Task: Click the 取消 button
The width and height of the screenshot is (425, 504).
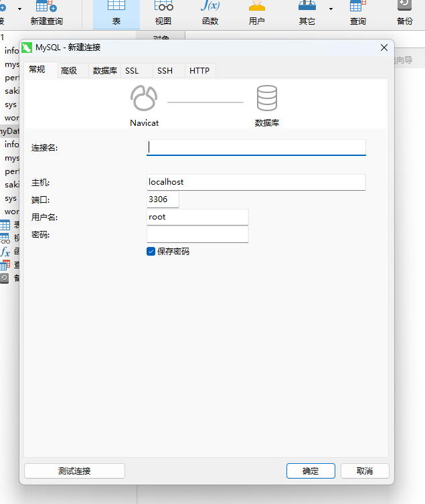Action: 365,471
